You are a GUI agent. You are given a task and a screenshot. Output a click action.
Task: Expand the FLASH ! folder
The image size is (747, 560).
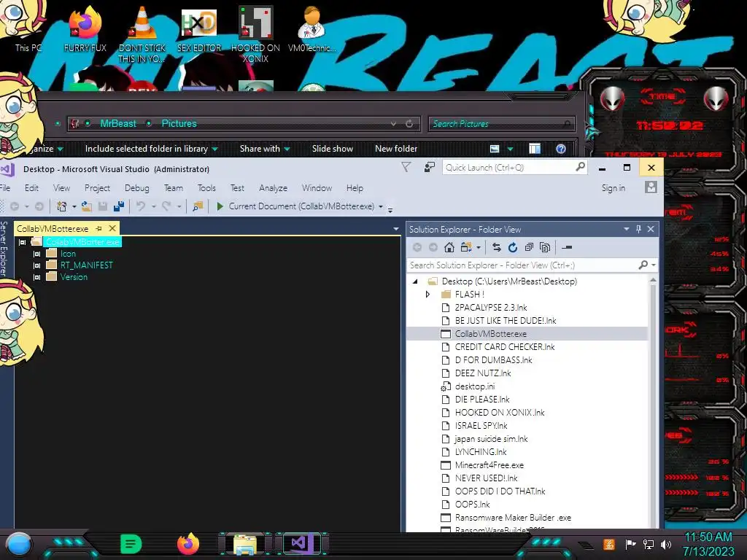click(x=427, y=295)
